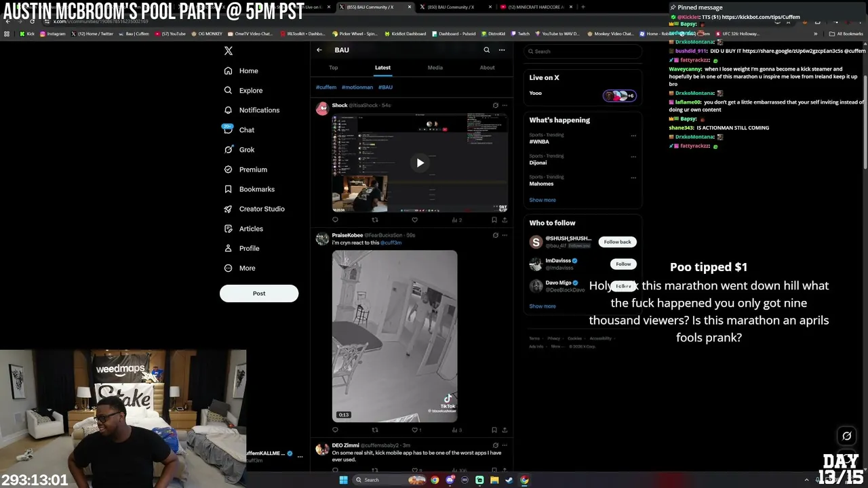Open Profile from the sidebar

point(242,248)
